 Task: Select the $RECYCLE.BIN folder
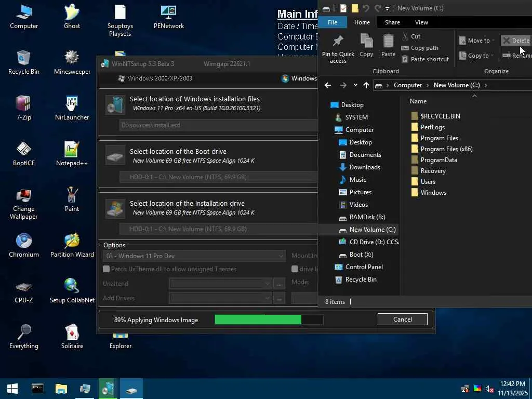tap(436, 116)
